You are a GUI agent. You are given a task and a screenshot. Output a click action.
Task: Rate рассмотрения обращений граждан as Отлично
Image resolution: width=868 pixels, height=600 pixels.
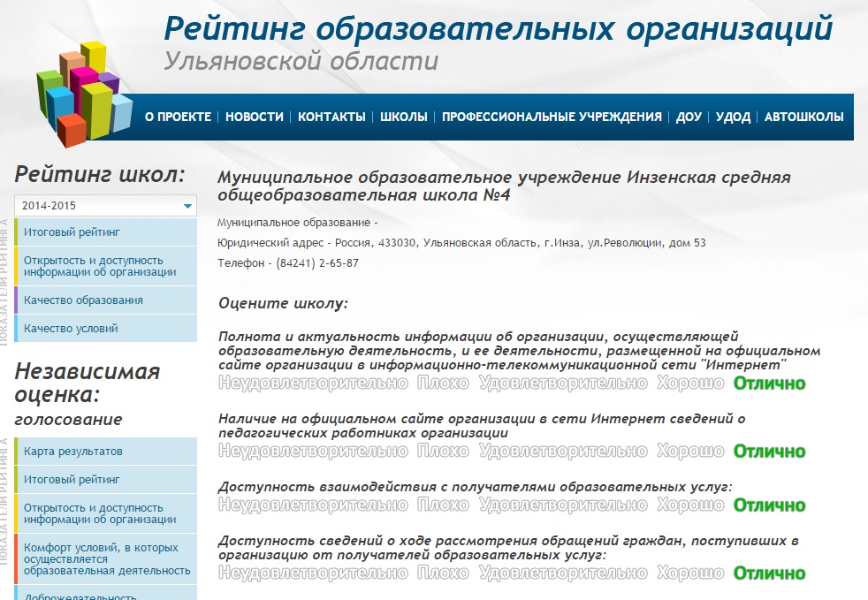pos(770,573)
